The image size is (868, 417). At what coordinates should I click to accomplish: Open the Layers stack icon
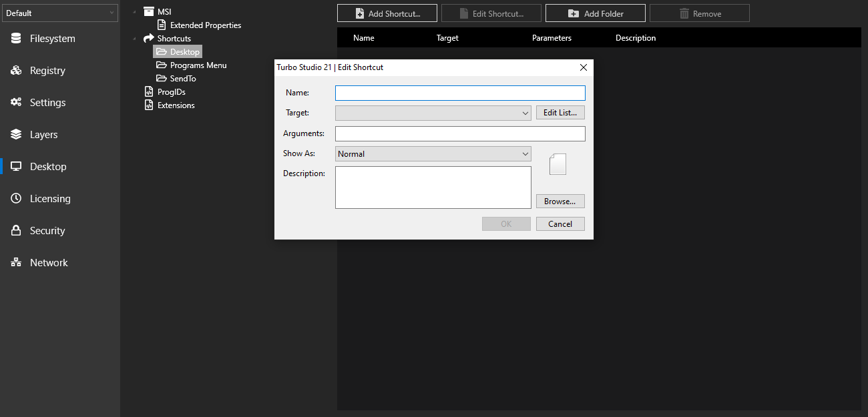tap(16, 135)
